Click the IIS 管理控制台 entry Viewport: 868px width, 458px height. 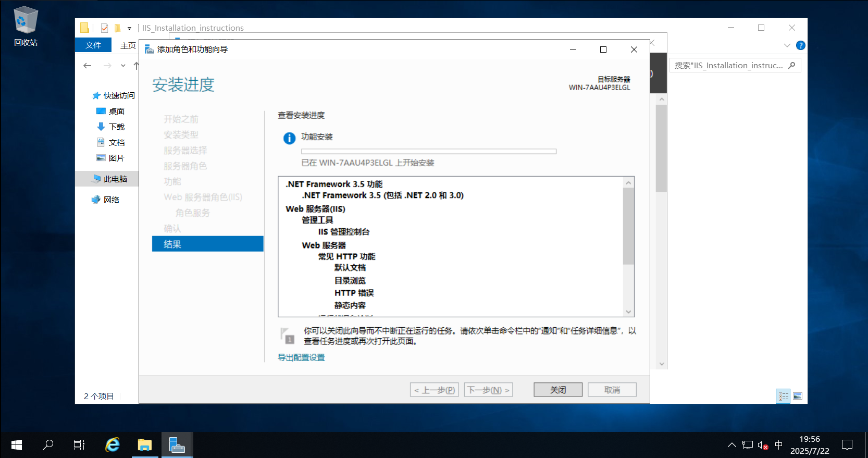click(344, 232)
